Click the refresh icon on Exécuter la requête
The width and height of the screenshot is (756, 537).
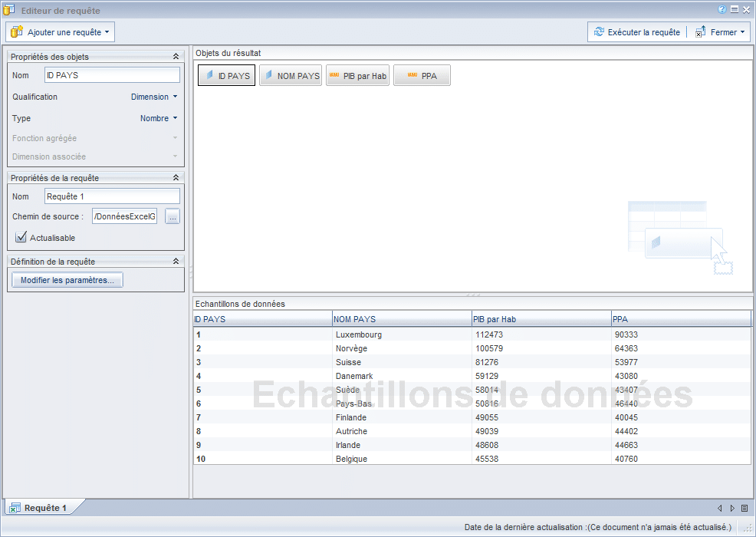point(599,32)
